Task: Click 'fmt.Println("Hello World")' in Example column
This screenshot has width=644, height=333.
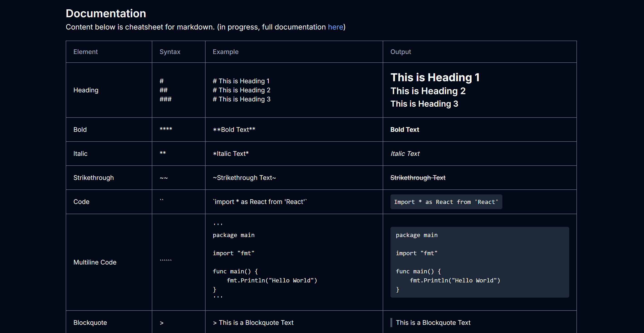Action: (x=272, y=280)
